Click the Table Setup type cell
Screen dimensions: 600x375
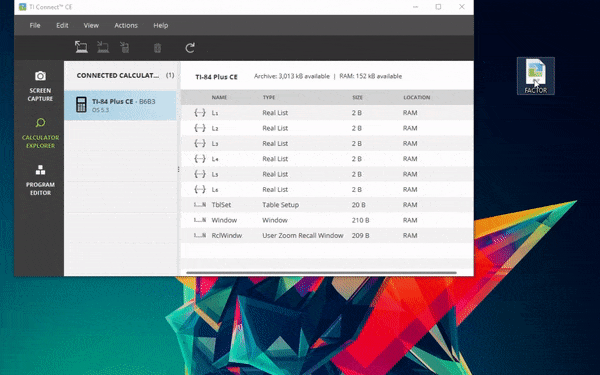coord(280,205)
